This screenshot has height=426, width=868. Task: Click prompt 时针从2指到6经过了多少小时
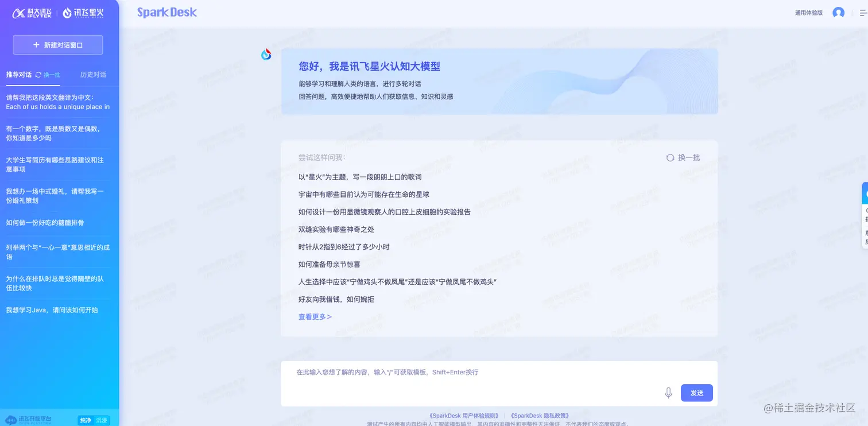pyautogui.click(x=344, y=247)
